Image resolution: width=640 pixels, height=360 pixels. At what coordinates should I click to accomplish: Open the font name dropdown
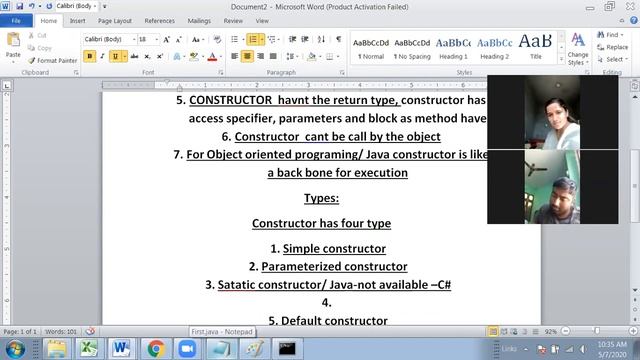click(x=134, y=39)
